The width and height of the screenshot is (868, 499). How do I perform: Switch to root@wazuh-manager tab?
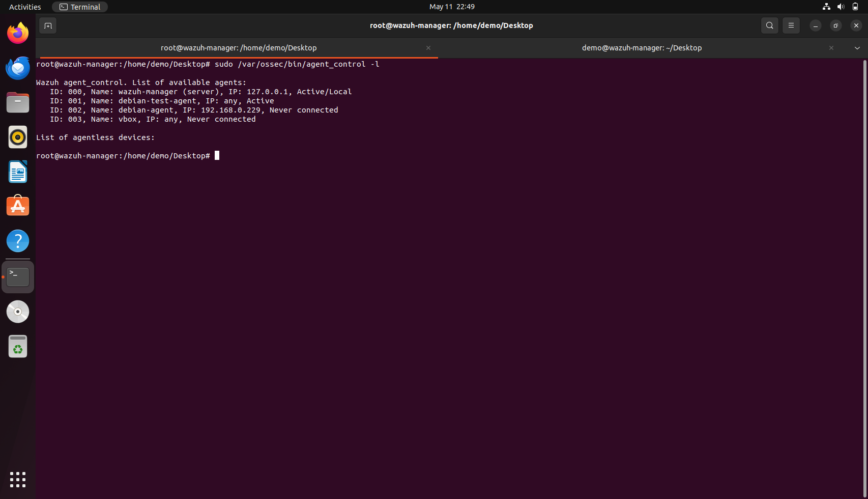point(239,48)
